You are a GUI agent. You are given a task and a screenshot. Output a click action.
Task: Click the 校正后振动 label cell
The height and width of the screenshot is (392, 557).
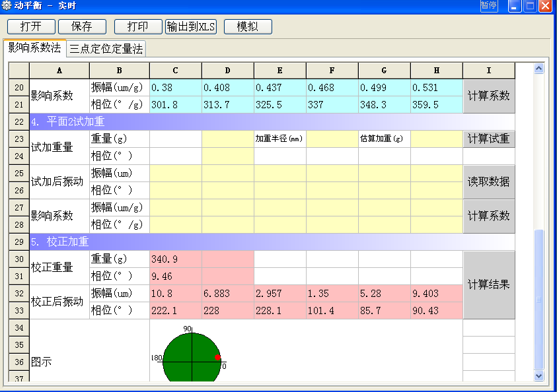(x=59, y=302)
